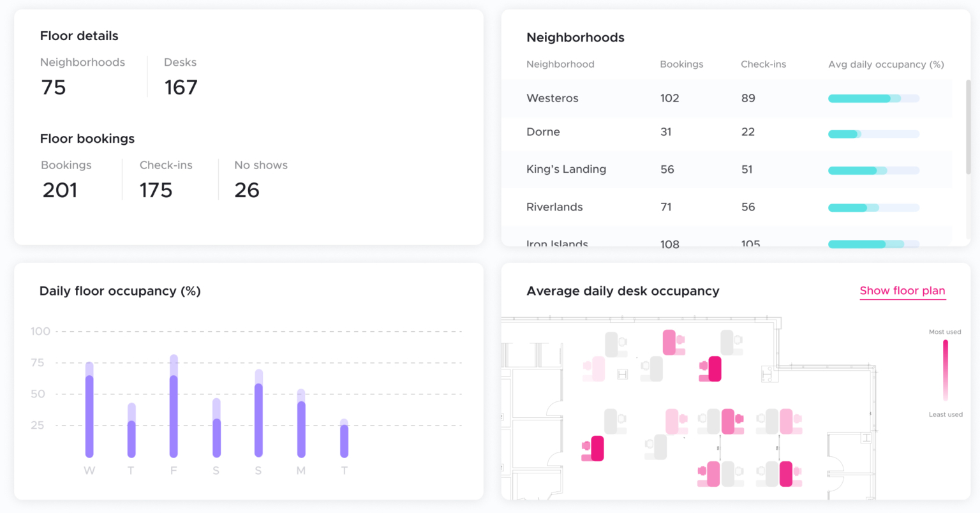Click the Neighborhood column header
This screenshot has height=513, width=980.
(x=560, y=64)
